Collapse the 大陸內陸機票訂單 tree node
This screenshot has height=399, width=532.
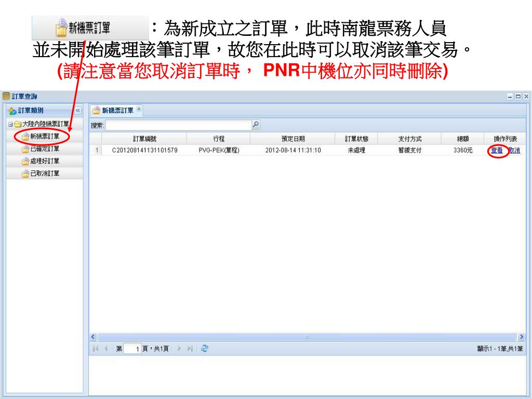(10, 124)
